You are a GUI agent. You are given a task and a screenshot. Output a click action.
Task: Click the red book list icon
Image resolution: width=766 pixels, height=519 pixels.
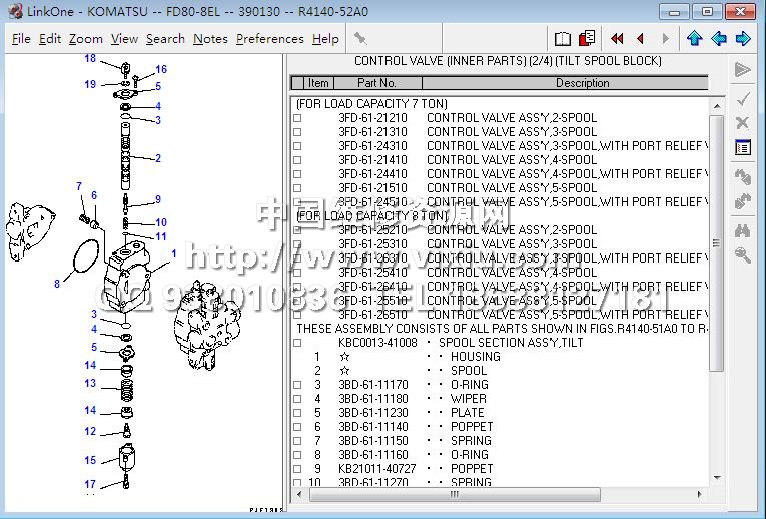(x=587, y=39)
